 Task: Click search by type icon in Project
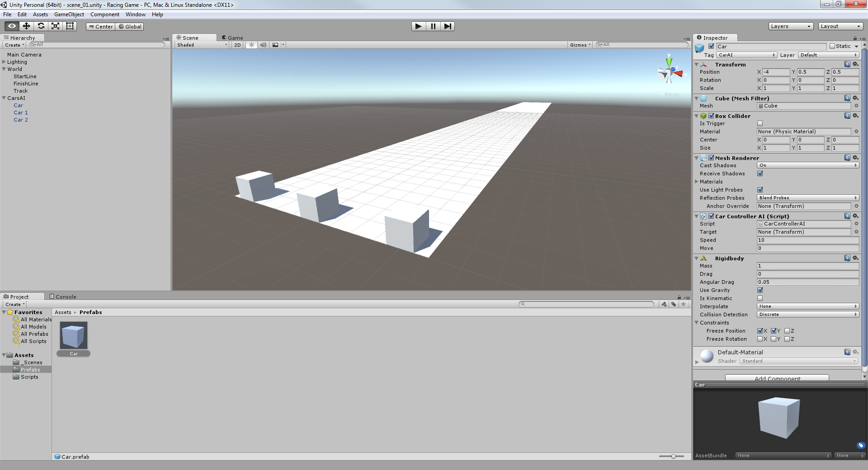(x=664, y=304)
